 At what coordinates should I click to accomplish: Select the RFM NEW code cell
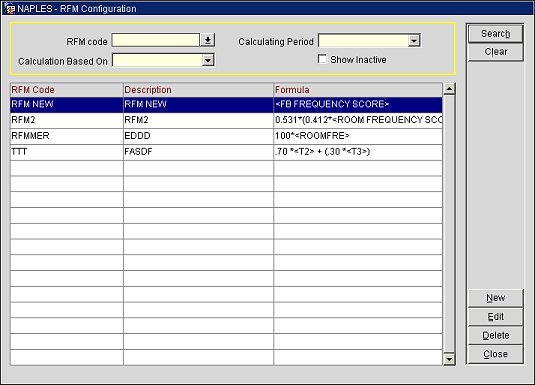pyautogui.click(x=67, y=104)
